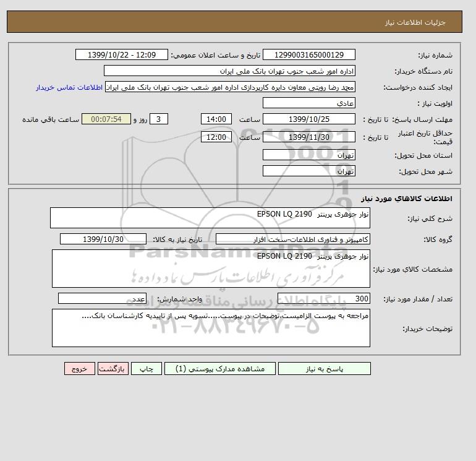Click the quantity field showing 300
The height and width of the screenshot is (461, 476).
pos(323,299)
